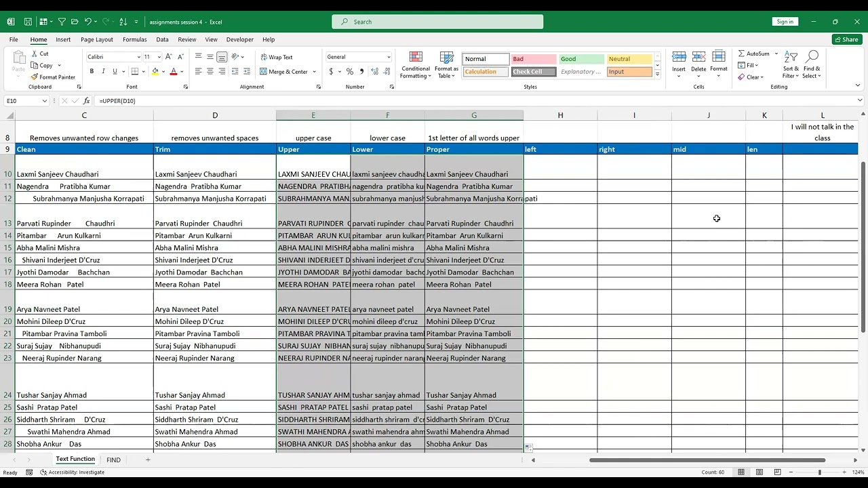
Task: Click Increase Indent icon
Action: pyautogui.click(x=247, y=71)
